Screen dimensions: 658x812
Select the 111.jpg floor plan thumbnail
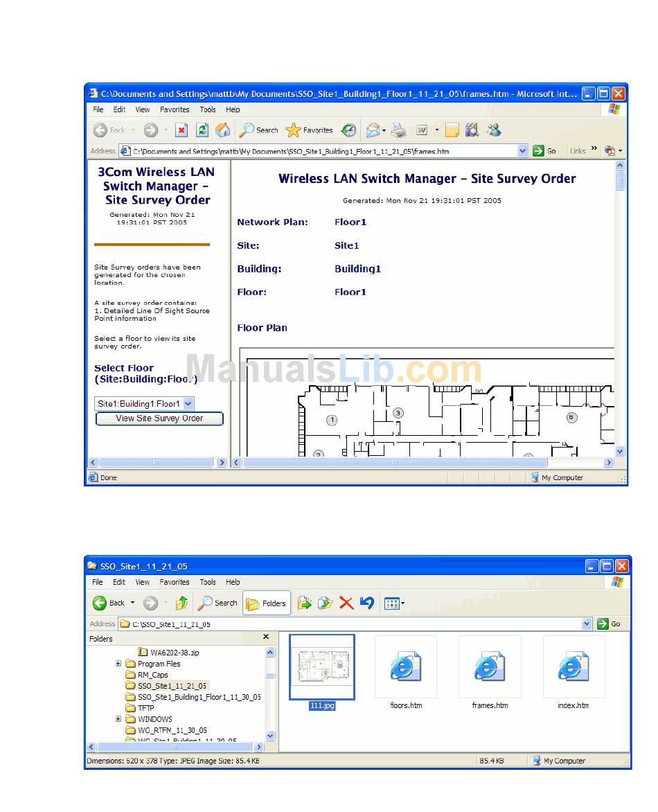pos(322,667)
